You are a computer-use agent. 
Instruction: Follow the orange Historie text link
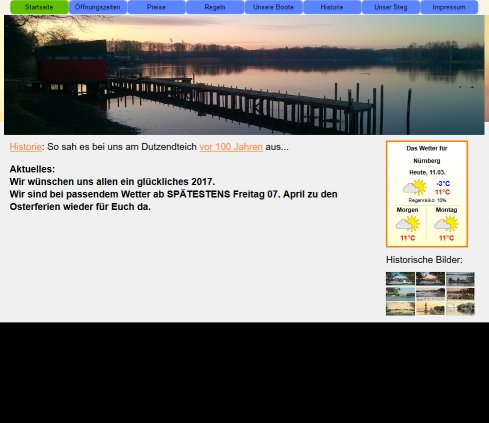click(26, 147)
